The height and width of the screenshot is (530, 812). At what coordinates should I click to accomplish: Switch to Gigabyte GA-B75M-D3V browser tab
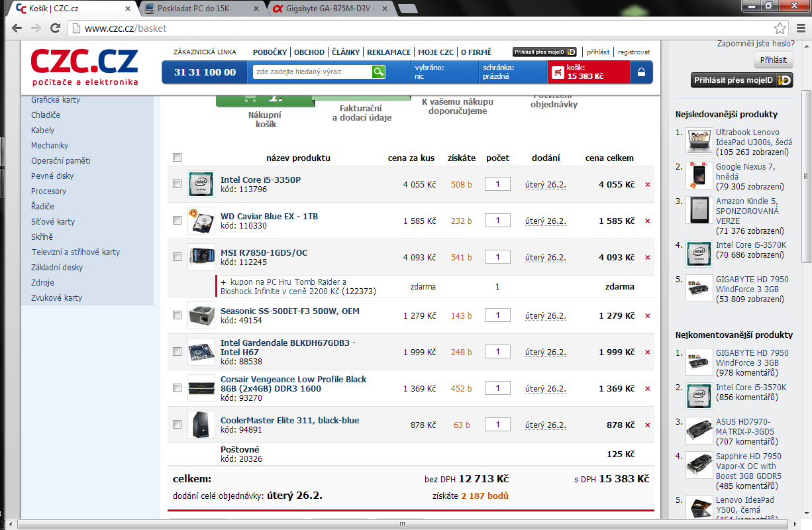point(329,8)
